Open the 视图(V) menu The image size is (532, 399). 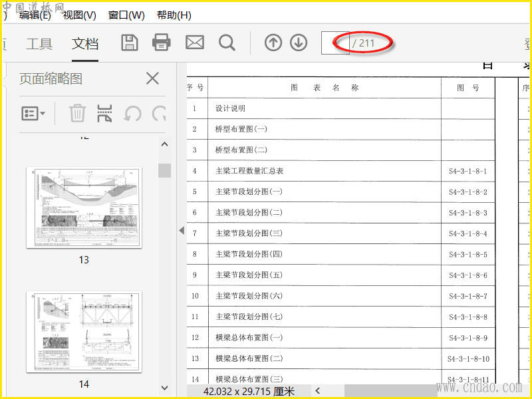[x=80, y=15]
